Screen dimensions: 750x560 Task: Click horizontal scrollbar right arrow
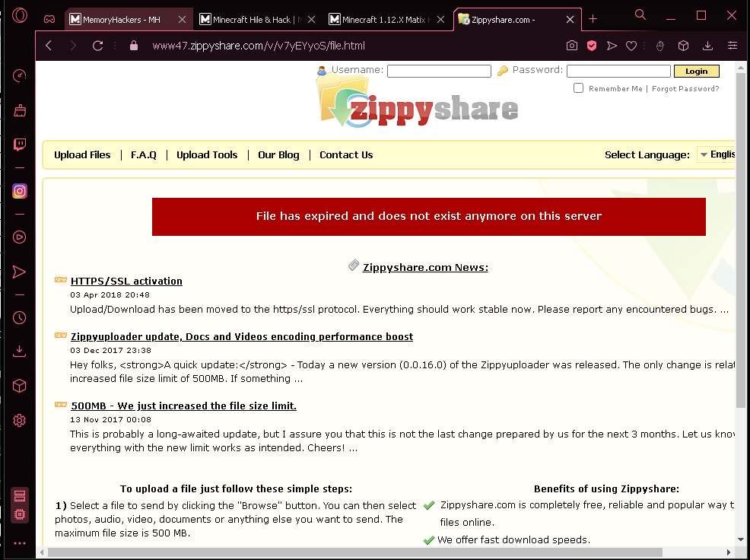pyautogui.click(x=729, y=552)
